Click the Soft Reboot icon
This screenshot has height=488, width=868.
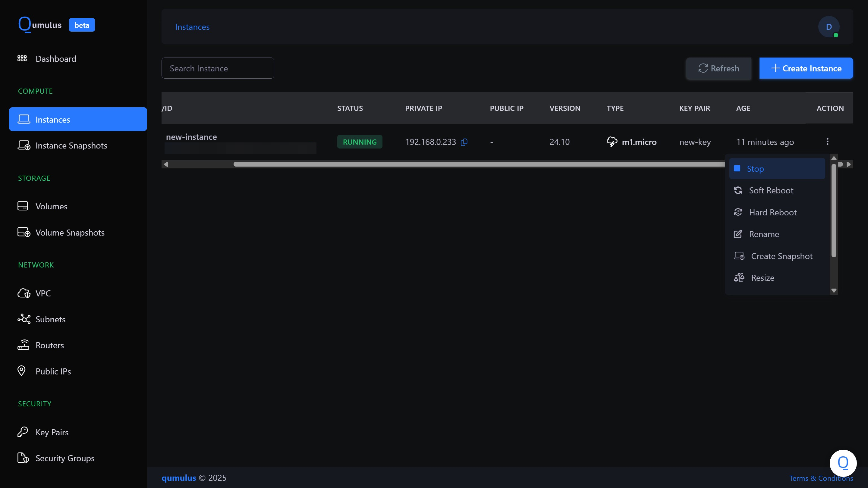pos(738,190)
